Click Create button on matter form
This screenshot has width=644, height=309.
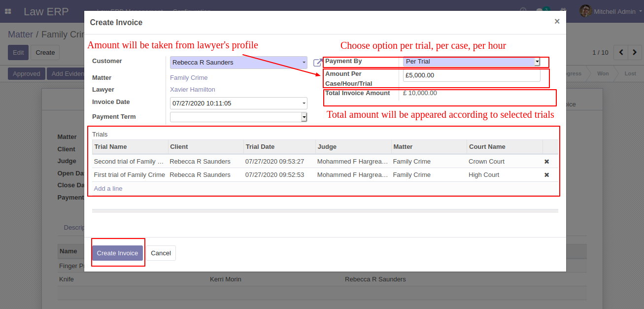pos(45,52)
